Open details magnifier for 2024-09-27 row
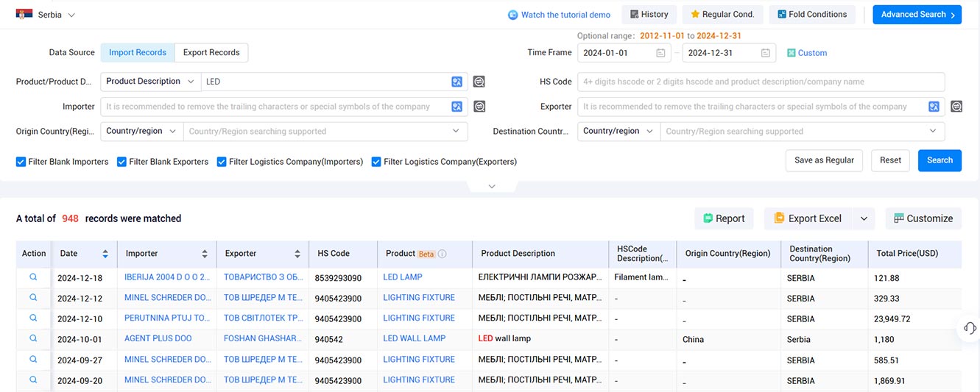This screenshot has height=392, width=980. [x=33, y=360]
